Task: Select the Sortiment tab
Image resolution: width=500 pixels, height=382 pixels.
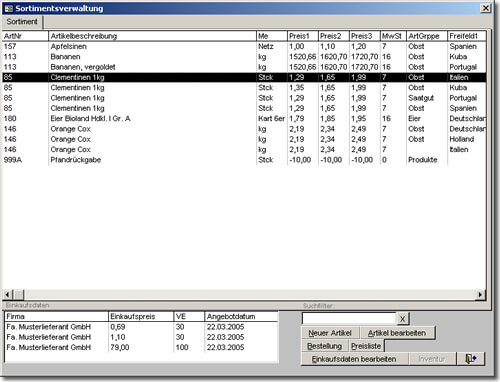Action: coord(22,22)
